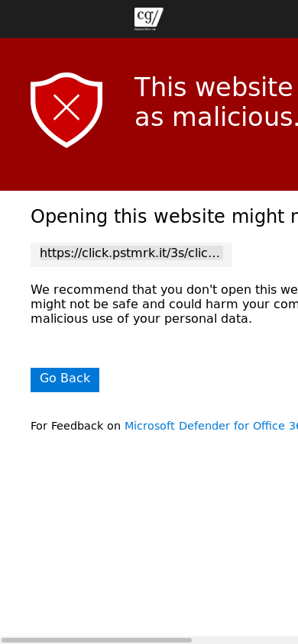298x644 pixels.
Task: Click "malicious use of your personal data" line
Action: (x=141, y=319)
